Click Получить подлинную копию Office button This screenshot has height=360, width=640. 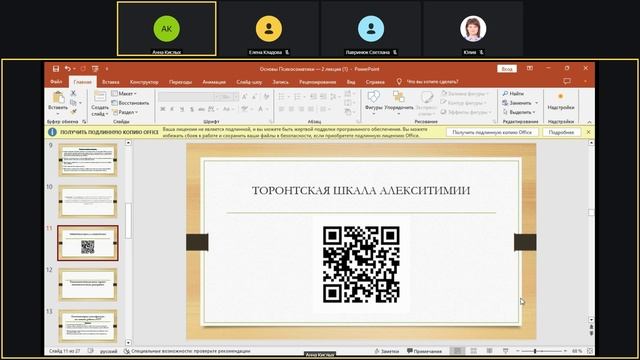click(x=492, y=132)
